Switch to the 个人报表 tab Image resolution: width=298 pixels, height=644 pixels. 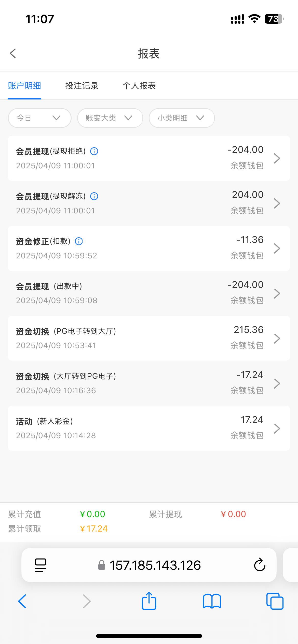139,86
